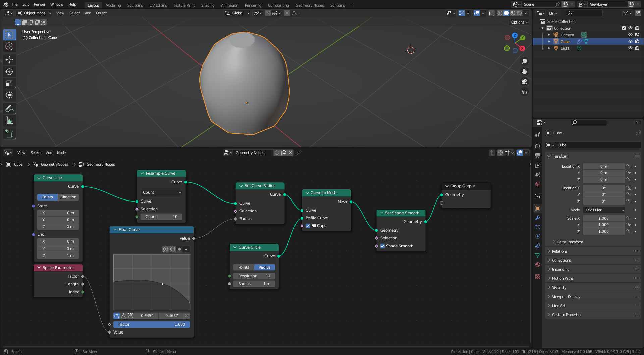Open Global transform orientation dropdown
The width and height of the screenshot is (644, 355).
(x=237, y=13)
